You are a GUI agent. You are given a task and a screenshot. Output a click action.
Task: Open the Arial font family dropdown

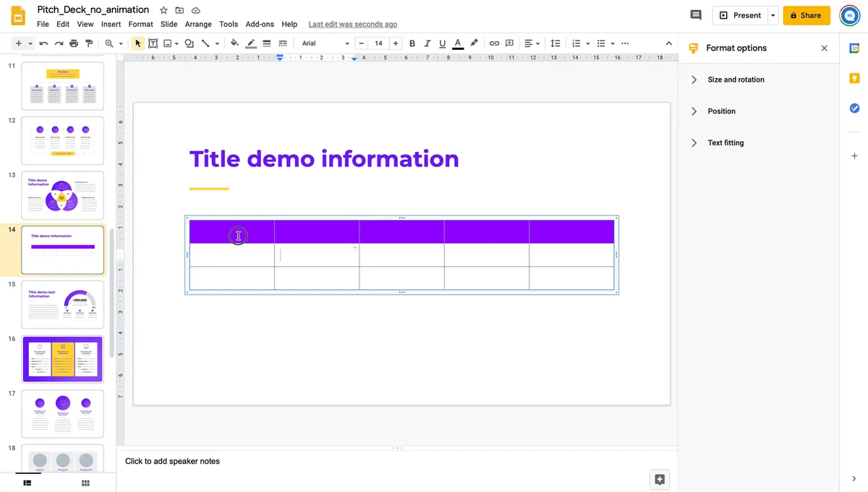coord(325,43)
